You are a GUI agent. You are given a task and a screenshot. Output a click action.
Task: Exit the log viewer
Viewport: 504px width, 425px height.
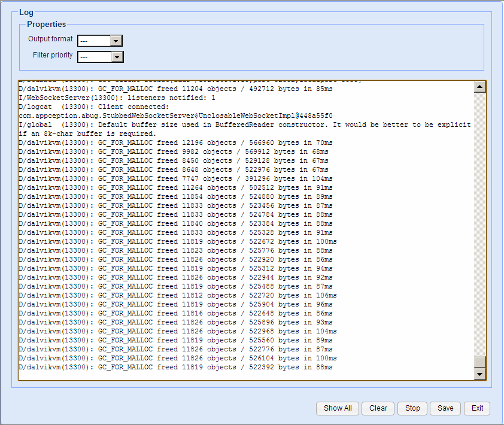[x=477, y=408]
